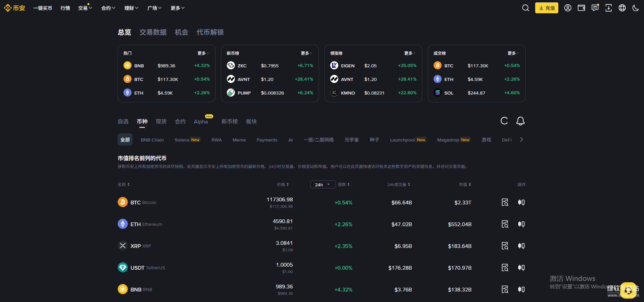Viewport: 644px width, 302px height.
Task: Show more category filters with right arrow
Action: click(522, 139)
